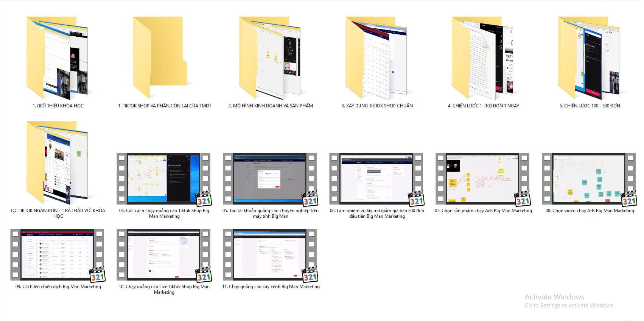This screenshot has width=644, height=321.
Task: Select video thumbnail '07. Chọn sản phẩm chạy Ads'
Action: pyautogui.click(x=483, y=178)
